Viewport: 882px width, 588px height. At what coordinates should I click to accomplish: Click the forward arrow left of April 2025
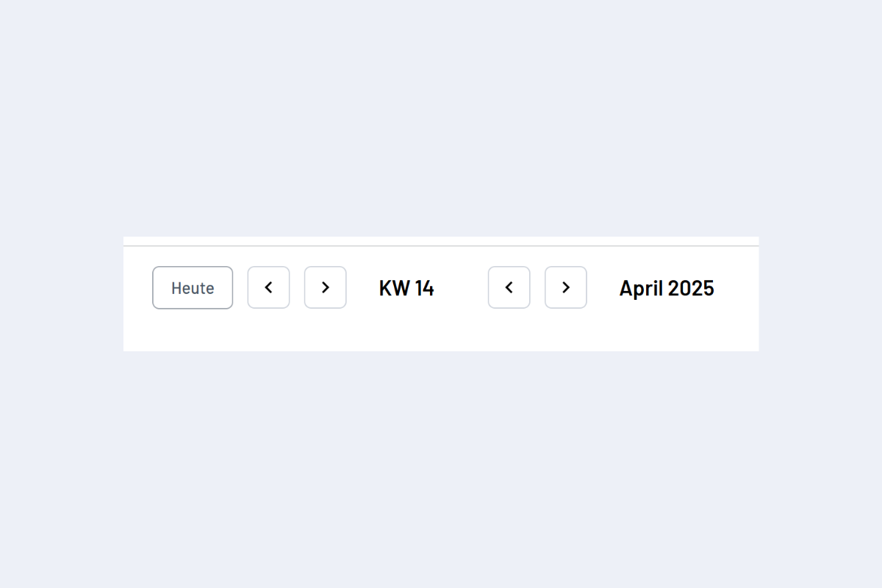[x=565, y=287]
